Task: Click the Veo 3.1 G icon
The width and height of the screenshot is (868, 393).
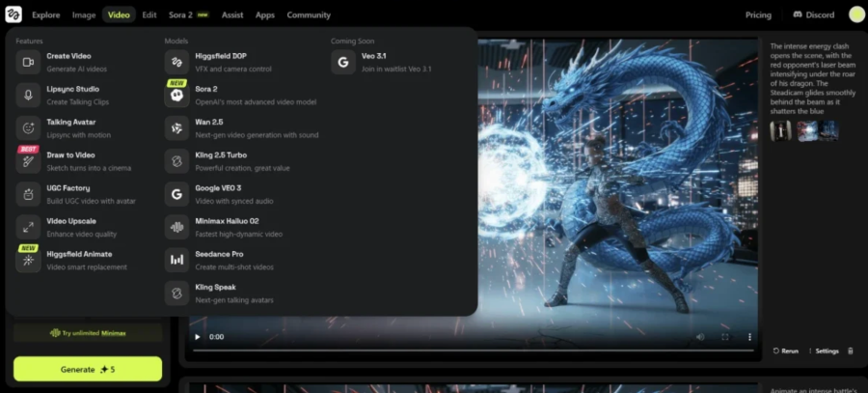Action: pyautogui.click(x=343, y=62)
